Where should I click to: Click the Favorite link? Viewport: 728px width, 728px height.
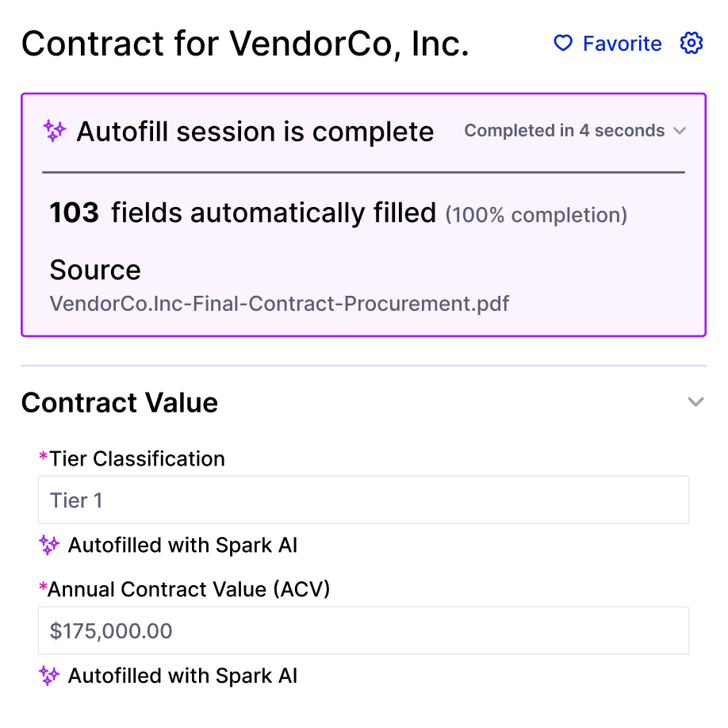click(x=623, y=44)
